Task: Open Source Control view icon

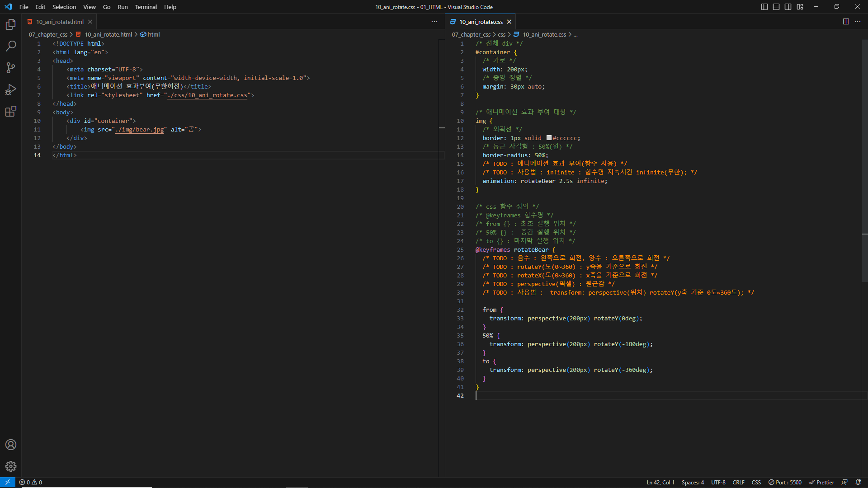Action: tap(11, 68)
